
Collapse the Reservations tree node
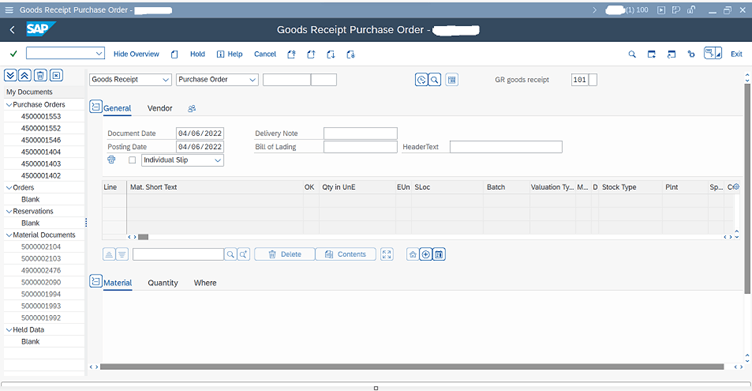coord(9,211)
